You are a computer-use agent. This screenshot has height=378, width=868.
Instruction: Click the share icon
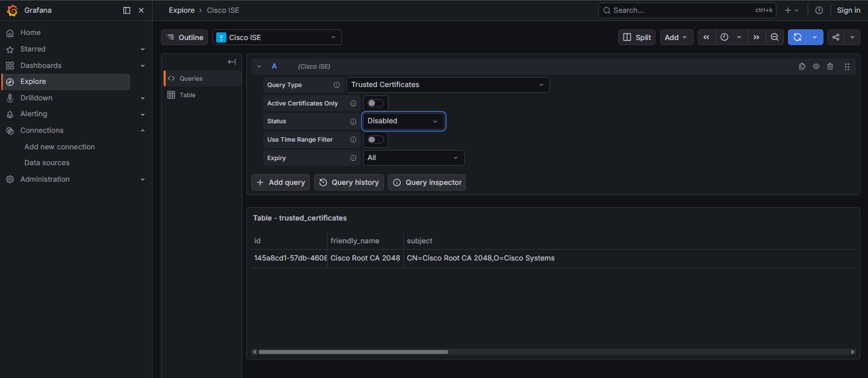coord(836,37)
